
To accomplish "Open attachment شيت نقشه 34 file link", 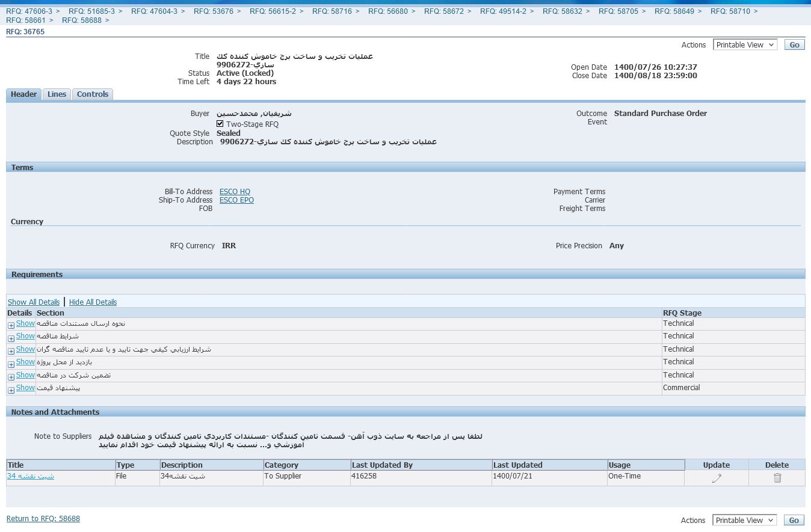I will click(31, 476).
